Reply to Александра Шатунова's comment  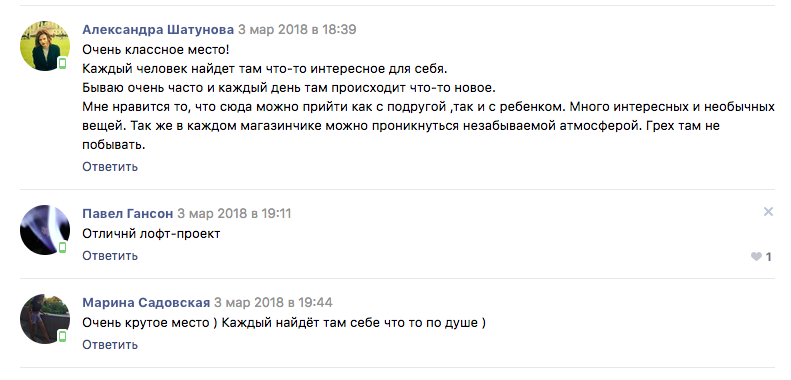110,167
